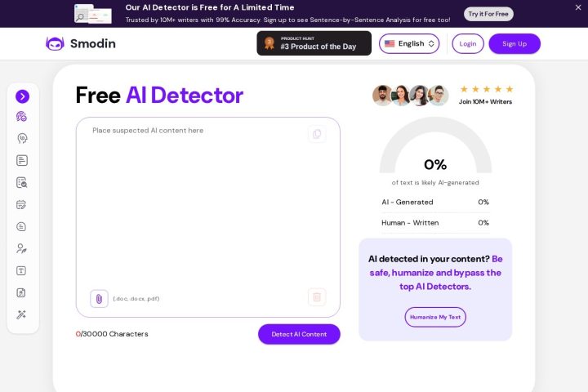Click the Smodin brand name text

[x=93, y=44]
